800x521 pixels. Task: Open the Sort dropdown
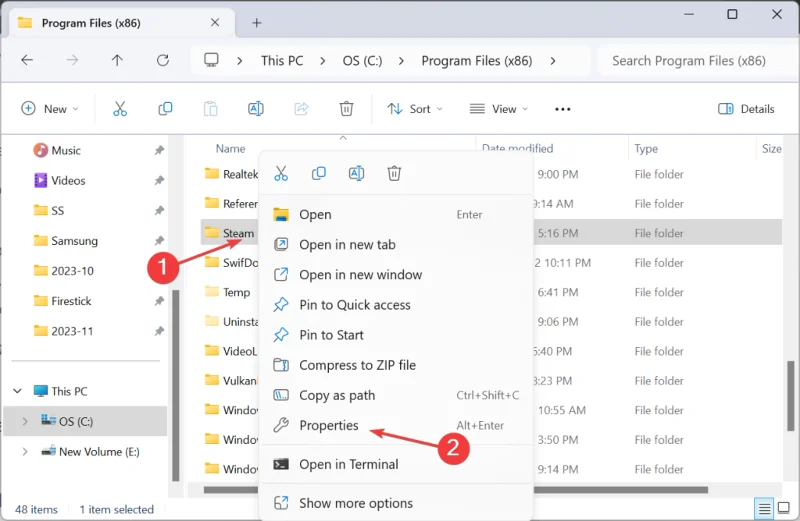[x=414, y=109]
